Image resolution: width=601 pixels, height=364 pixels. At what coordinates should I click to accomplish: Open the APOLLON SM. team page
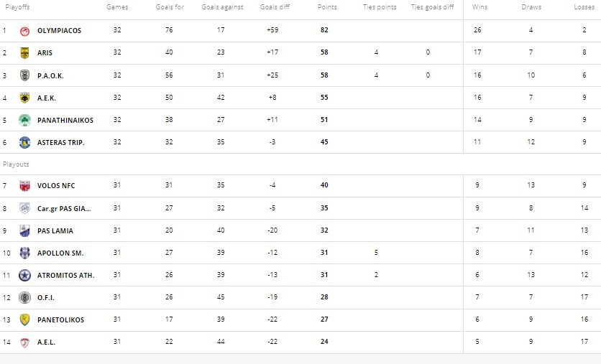coord(63,253)
